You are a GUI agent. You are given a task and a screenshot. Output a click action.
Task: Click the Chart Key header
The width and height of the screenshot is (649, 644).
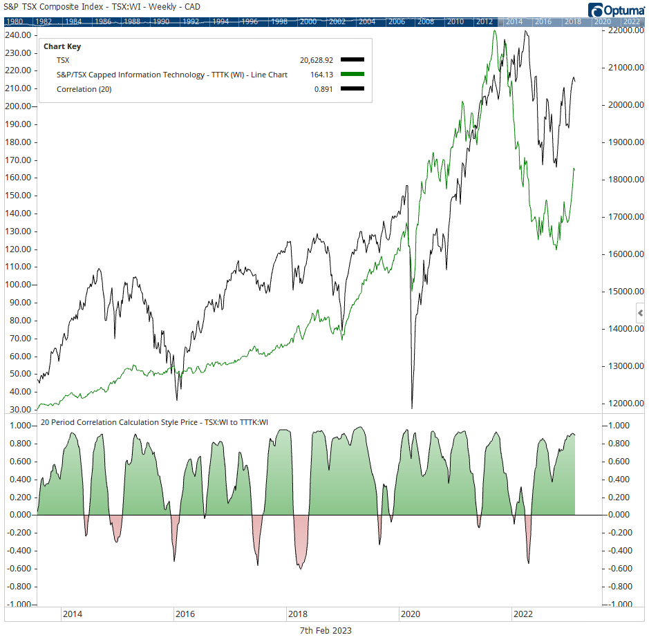tap(62, 47)
